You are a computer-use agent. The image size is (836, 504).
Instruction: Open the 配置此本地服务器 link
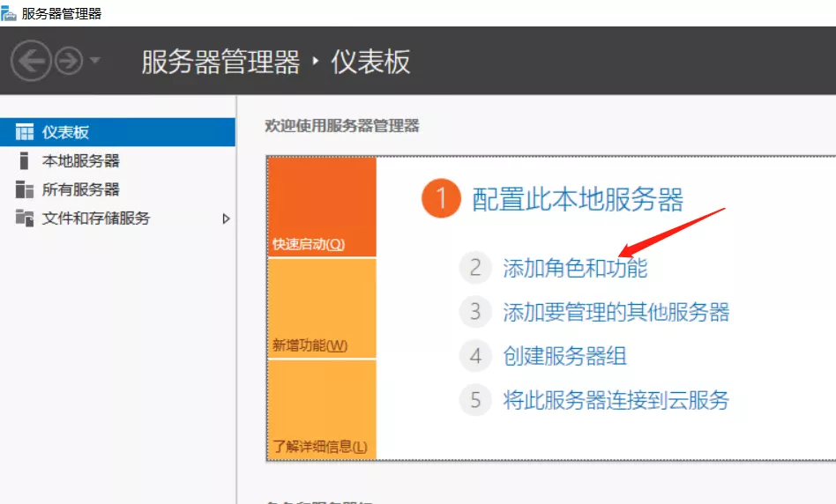[x=578, y=200]
